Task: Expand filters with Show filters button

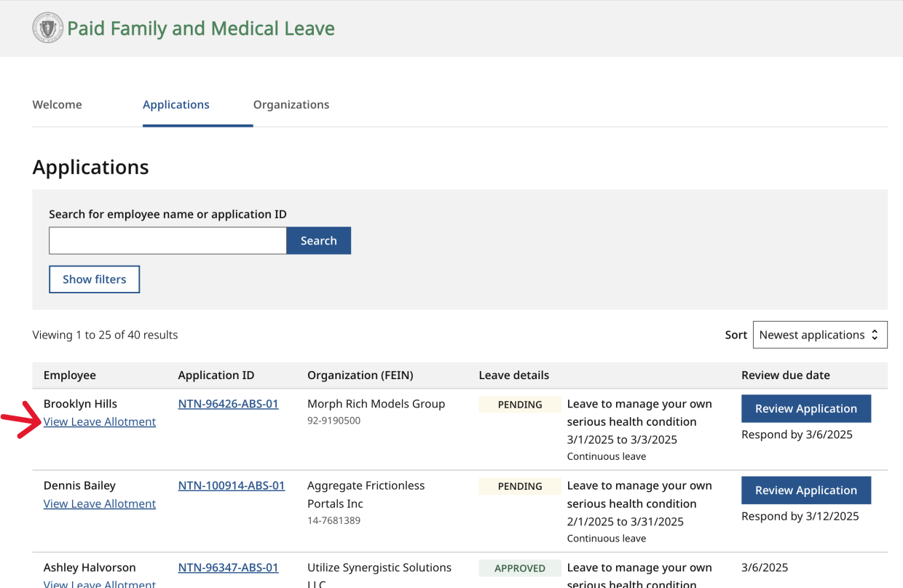Action: pos(95,279)
